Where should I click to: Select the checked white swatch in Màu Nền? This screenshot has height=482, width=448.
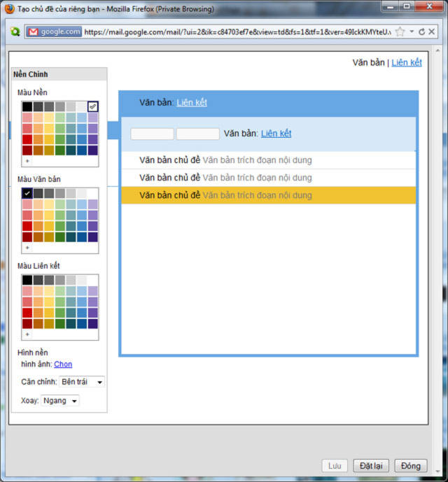[x=92, y=106]
